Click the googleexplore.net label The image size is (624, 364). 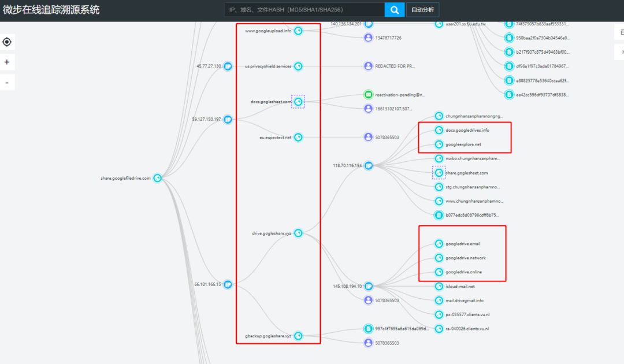click(463, 144)
